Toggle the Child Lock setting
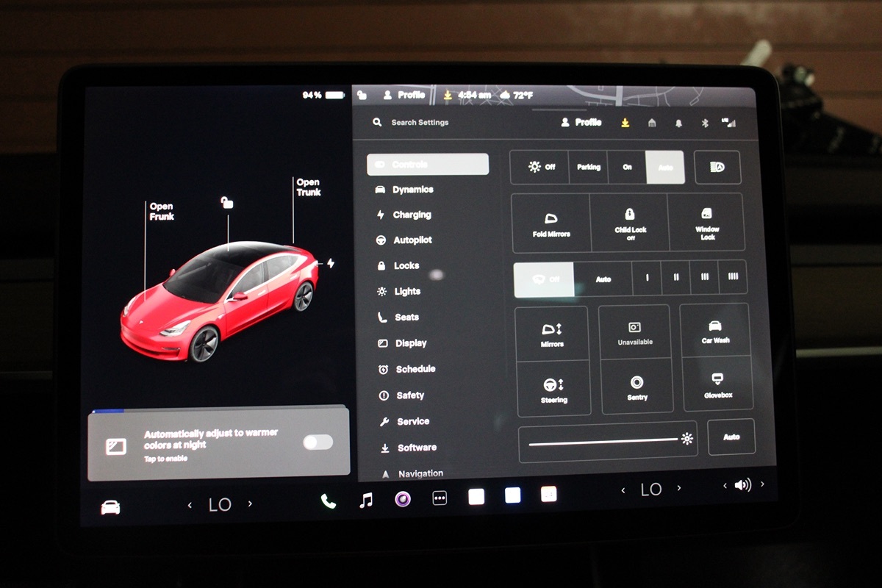This screenshot has height=588, width=882. click(x=630, y=223)
